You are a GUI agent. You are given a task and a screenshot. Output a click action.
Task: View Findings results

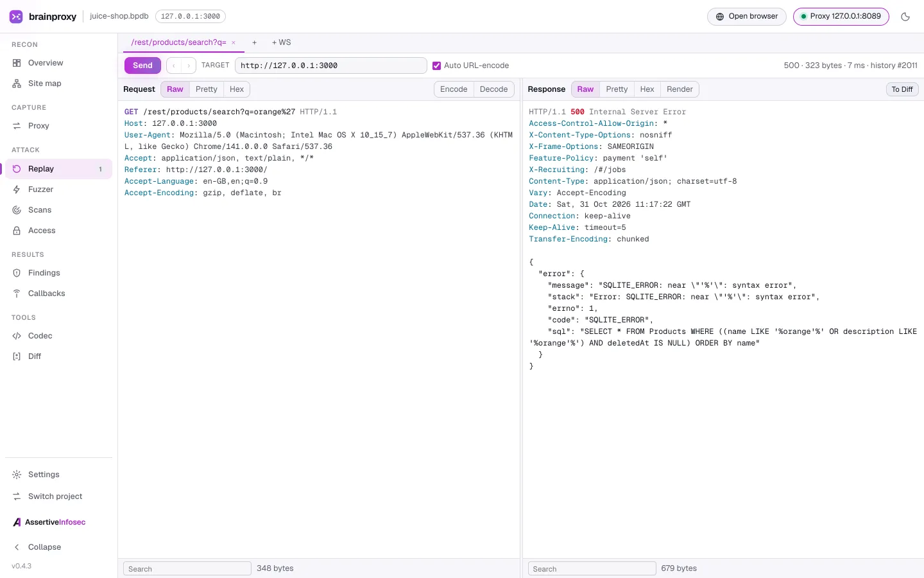(x=58, y=273)
